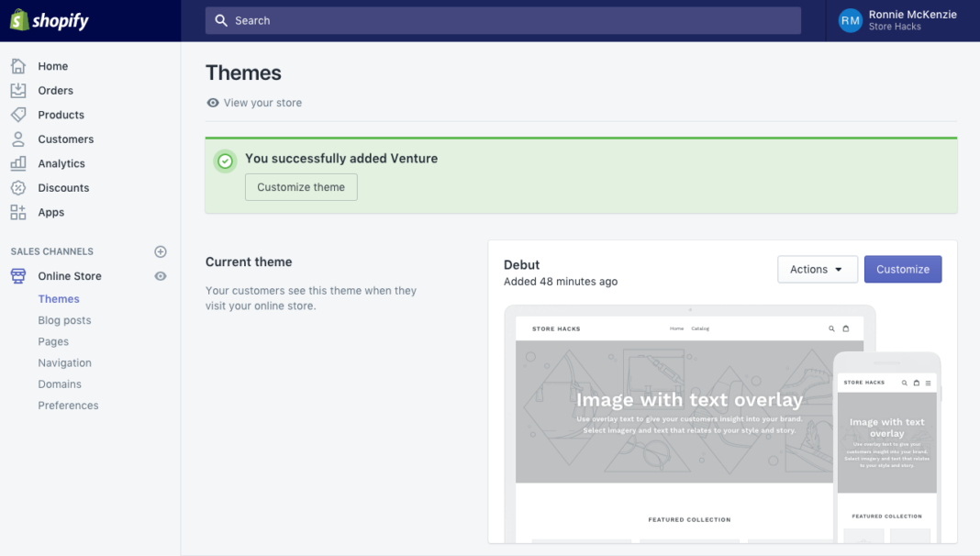Select the Apps icon
The height and width of the screenshot is (556, 980).
[x=20, y=212]
